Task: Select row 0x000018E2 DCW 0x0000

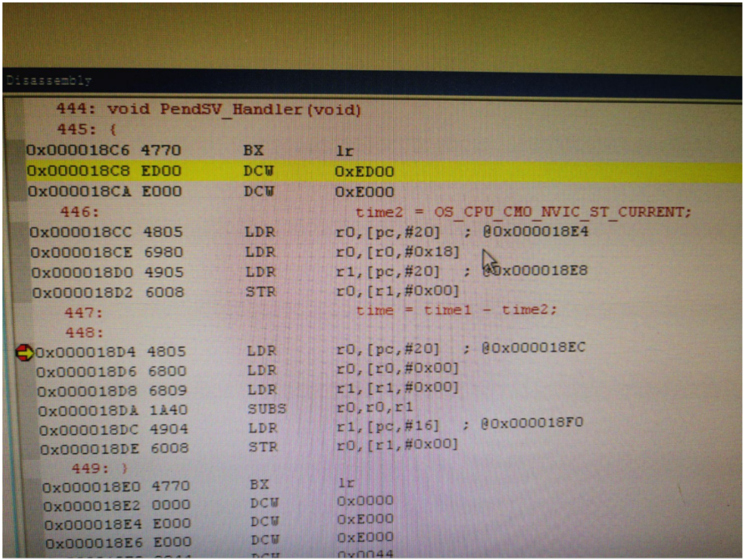Action: pyautogui.click(x=218, y=503)
